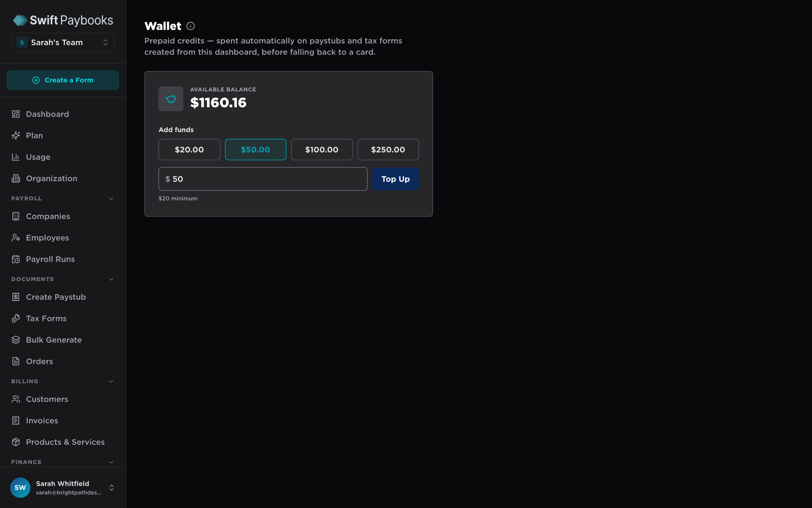Screen dimensions: 812x508
Task: Click the Products & Services box icon
Action: click(16, 442)
